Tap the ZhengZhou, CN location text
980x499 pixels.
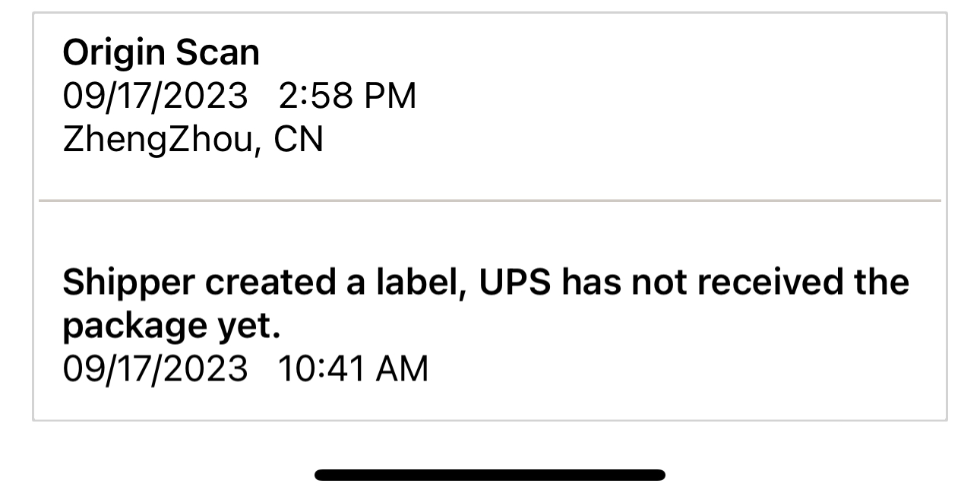click(193, 140)
